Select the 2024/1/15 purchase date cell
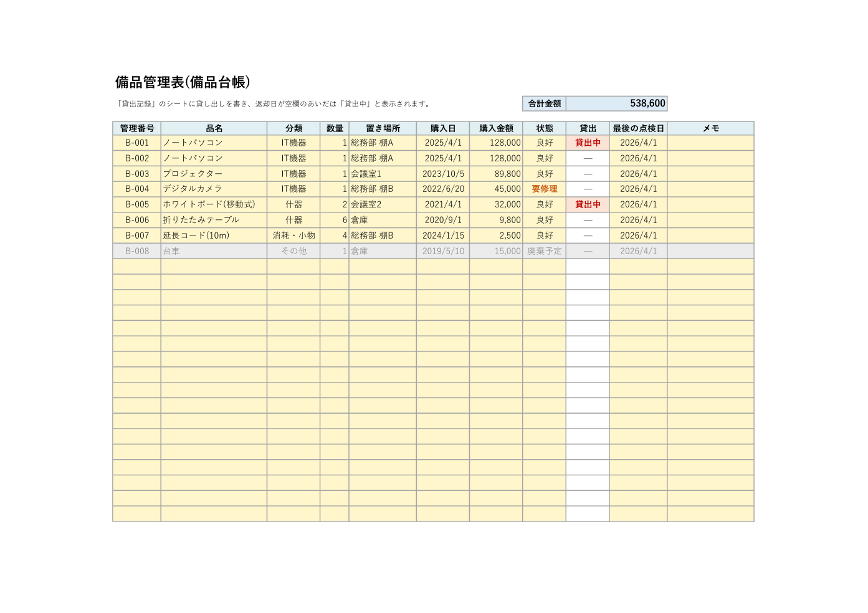This screenshot has width=868, height=613. click(x=443, y=235)
